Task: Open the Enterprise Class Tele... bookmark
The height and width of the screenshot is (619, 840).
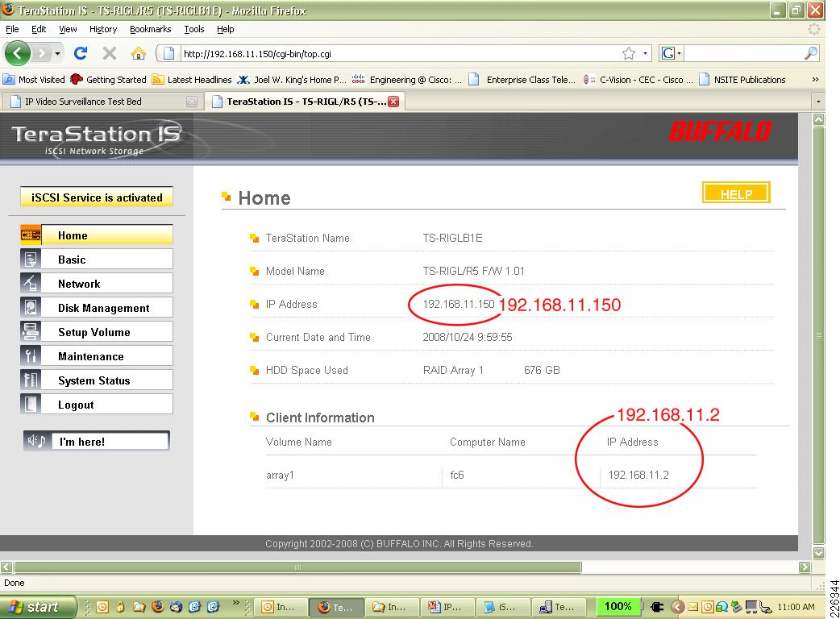Action: (522, 80)
